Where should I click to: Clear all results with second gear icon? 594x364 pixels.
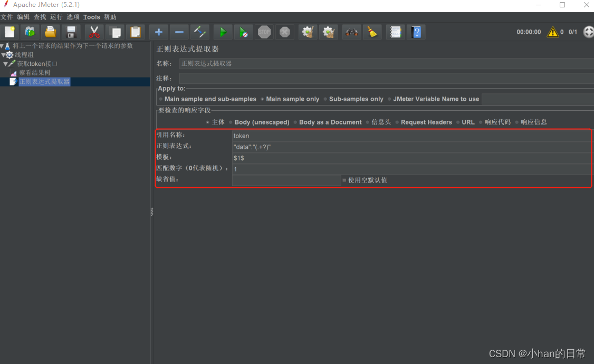(x=329, y=32)
